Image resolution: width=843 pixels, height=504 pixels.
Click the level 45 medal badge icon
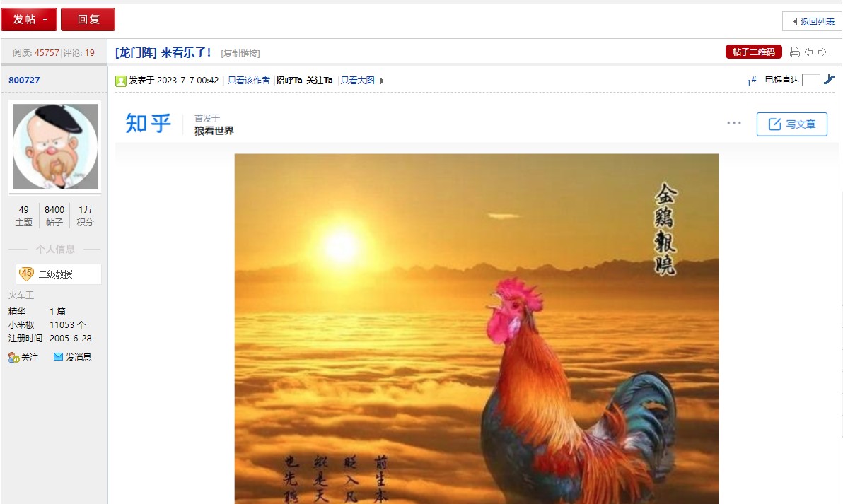pyautogui.click(x=25, y=274)
